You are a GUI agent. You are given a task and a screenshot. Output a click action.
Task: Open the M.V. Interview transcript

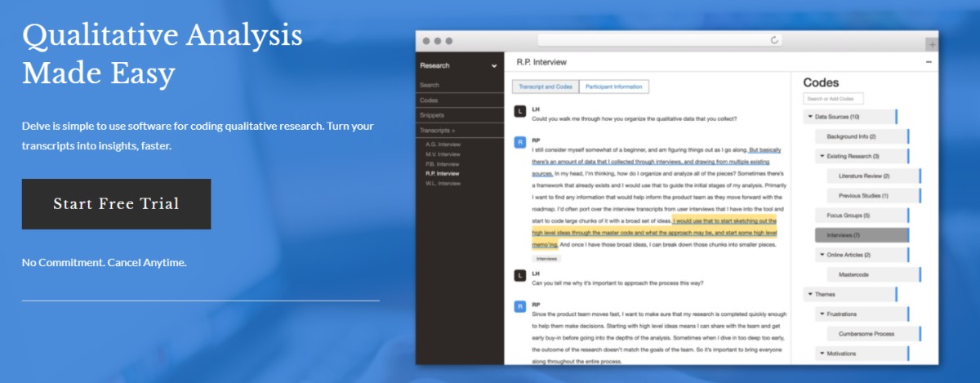pyautogui.click(x=443, y=154)
